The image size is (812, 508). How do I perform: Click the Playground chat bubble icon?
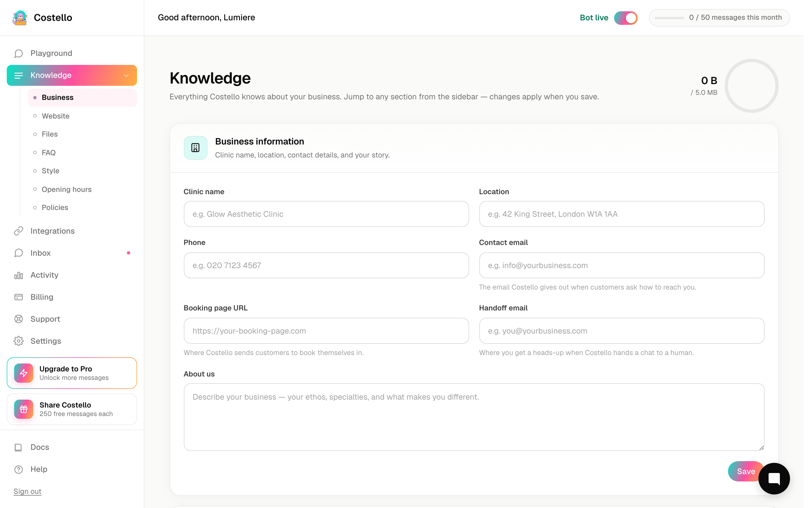pyautogui.click(x=18, y=53)
